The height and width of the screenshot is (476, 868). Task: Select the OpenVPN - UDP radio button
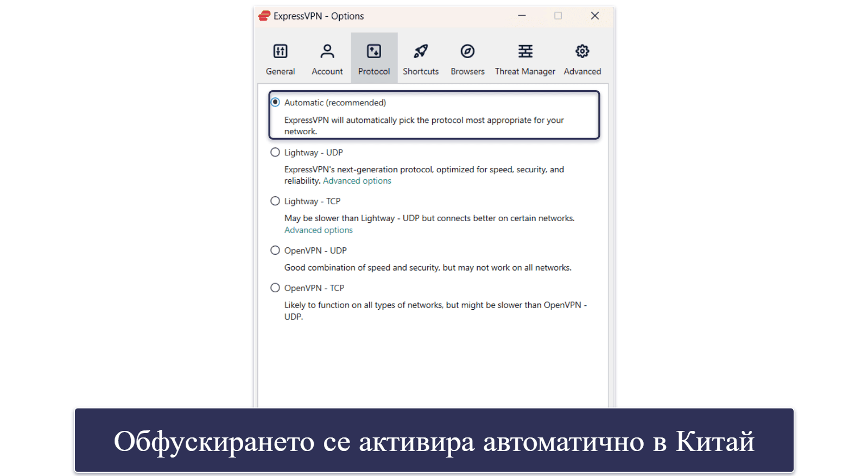275,250
